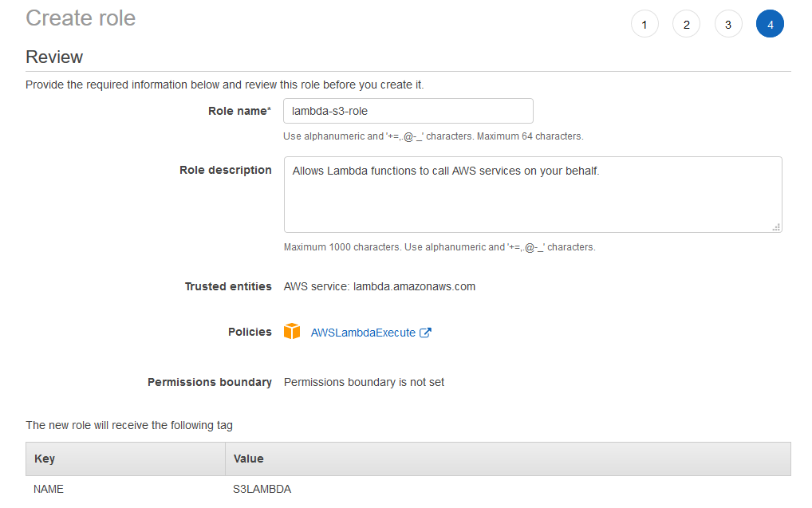Image resolution: width=812 pixels, height=508 pixels.
Task: Go to wizard step 3 circle
Action: [x=728, y=24]
